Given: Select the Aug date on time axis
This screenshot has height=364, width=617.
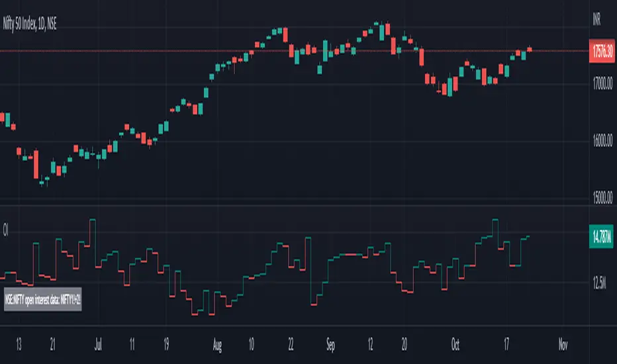Looking at the screenshot, I should [x=217, y=345].
